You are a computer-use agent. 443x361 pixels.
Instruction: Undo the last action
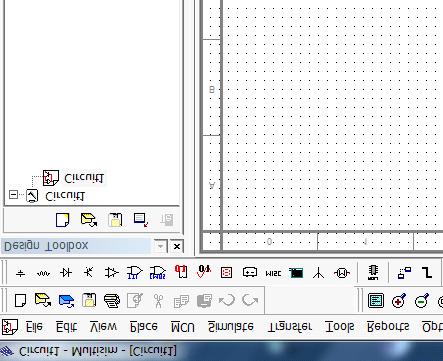[x=227, y=300]
